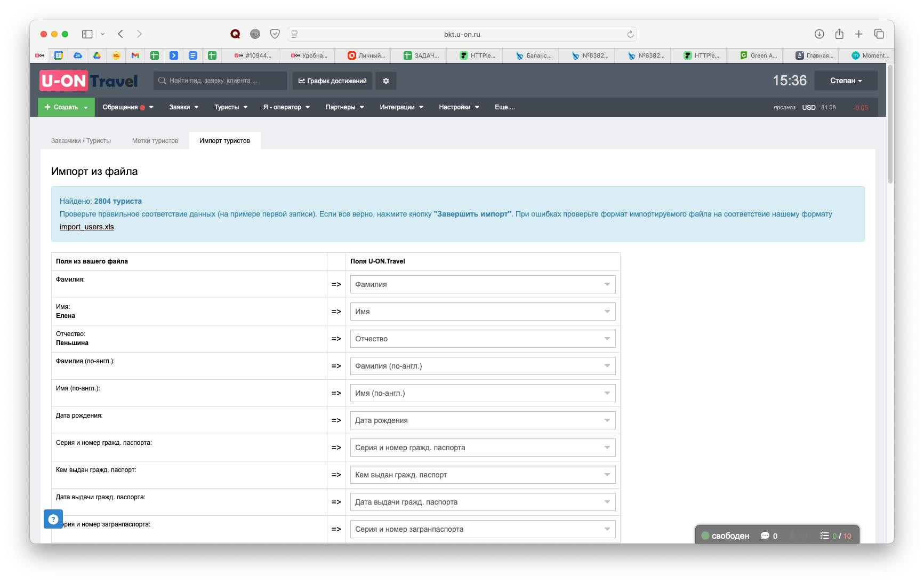Screen dimensions: 924x583
Task: Expand the 'Степан' user menu
Action: point(846,81)
